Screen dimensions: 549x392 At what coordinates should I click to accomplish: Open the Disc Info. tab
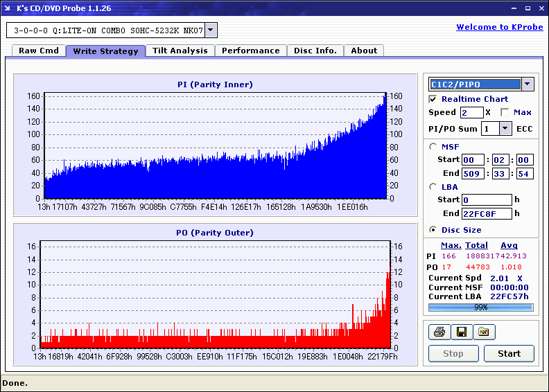tap(315, 51)
